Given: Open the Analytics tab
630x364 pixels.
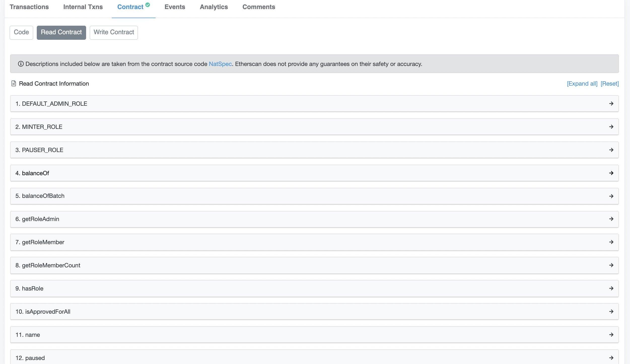Looking at the screenshot, I should pos(214,7).
